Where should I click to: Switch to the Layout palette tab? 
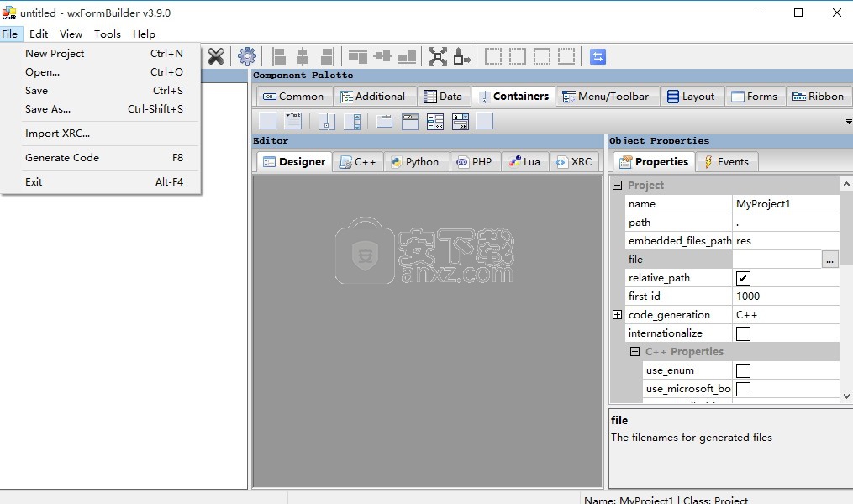(x=692, y=97)
